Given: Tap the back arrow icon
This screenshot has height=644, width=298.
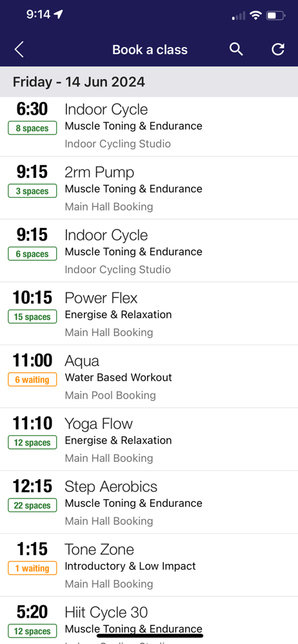Looking at the screenshot, I should [x=19, y=50].
